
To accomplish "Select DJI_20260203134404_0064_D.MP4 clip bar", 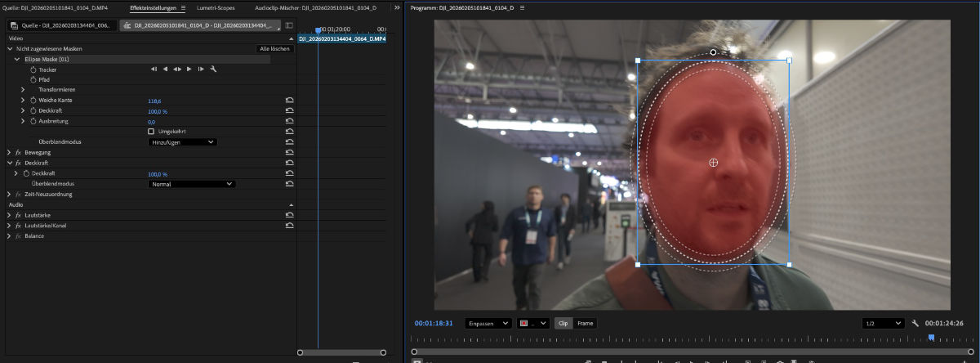I will click(x=342, y=38).
